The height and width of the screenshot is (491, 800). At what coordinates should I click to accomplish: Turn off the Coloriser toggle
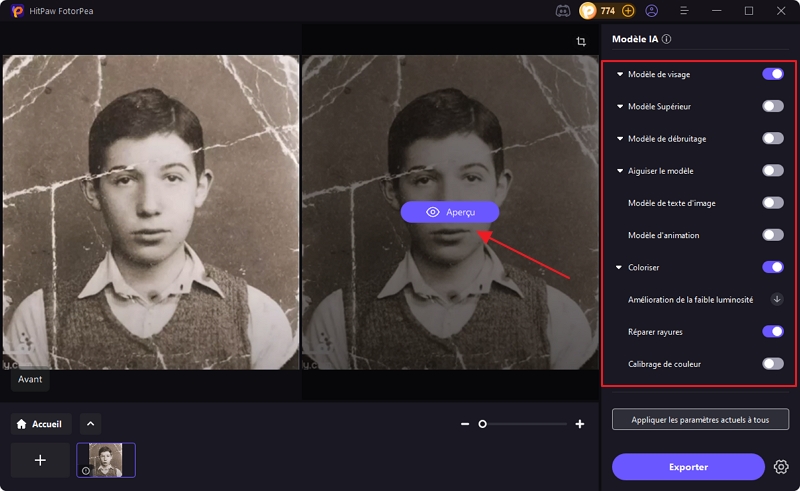coord(772,267)
